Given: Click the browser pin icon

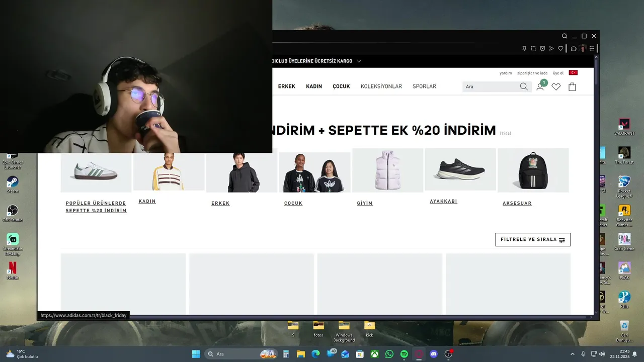Looking at the screenshot, I should click(524, 49).
